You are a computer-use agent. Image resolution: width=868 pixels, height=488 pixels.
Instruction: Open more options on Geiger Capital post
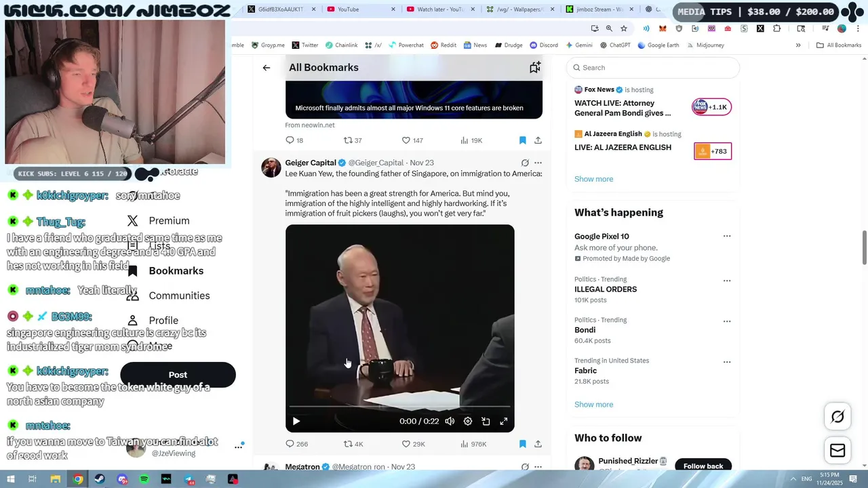coord(538,163)
